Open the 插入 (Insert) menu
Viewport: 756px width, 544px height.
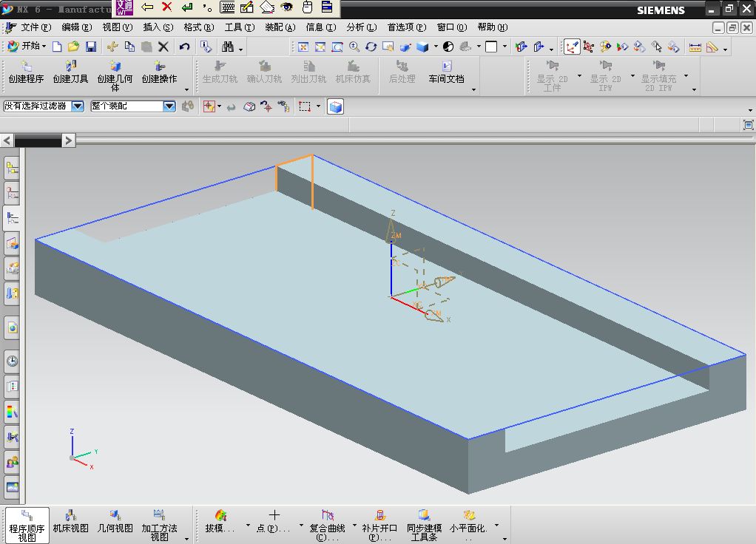tap(158, 27)
